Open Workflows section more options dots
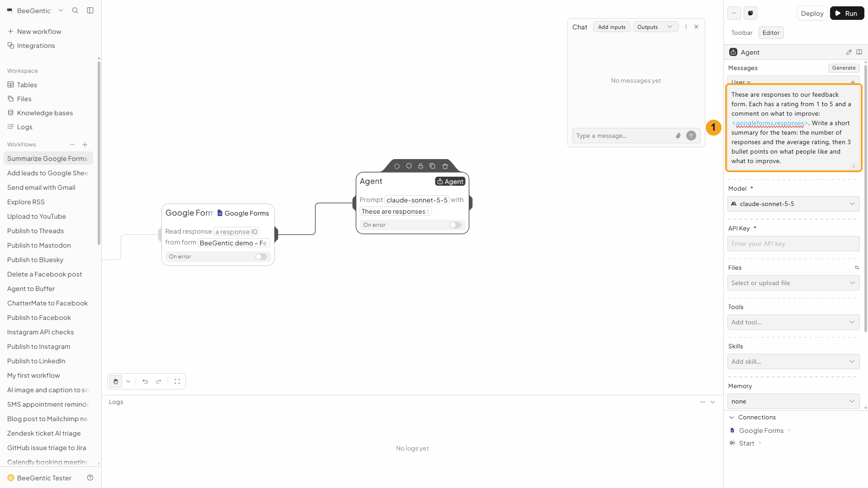 (x=72, y=145)
